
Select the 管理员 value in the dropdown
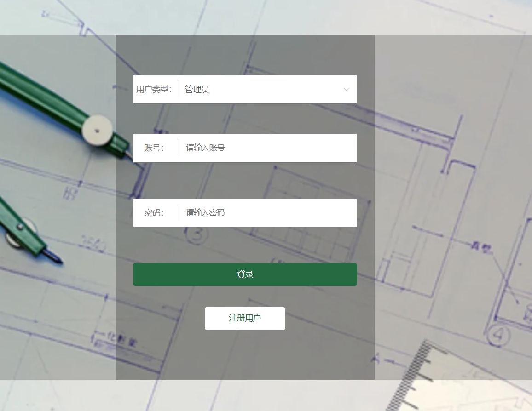(x=197, y=90)
